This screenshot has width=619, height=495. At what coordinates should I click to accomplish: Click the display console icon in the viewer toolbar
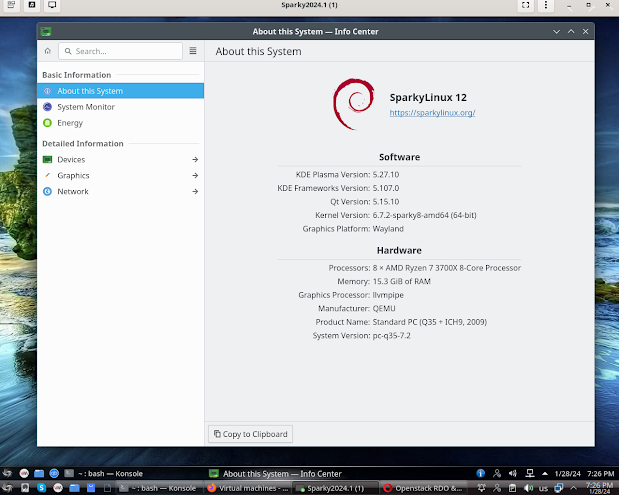click(x=52, y=5)
